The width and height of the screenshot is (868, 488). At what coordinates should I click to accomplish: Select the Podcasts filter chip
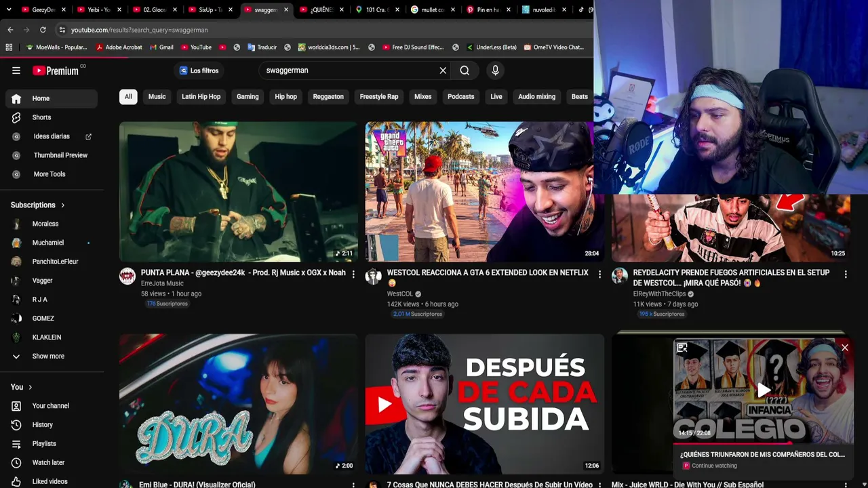click(461, 96)
